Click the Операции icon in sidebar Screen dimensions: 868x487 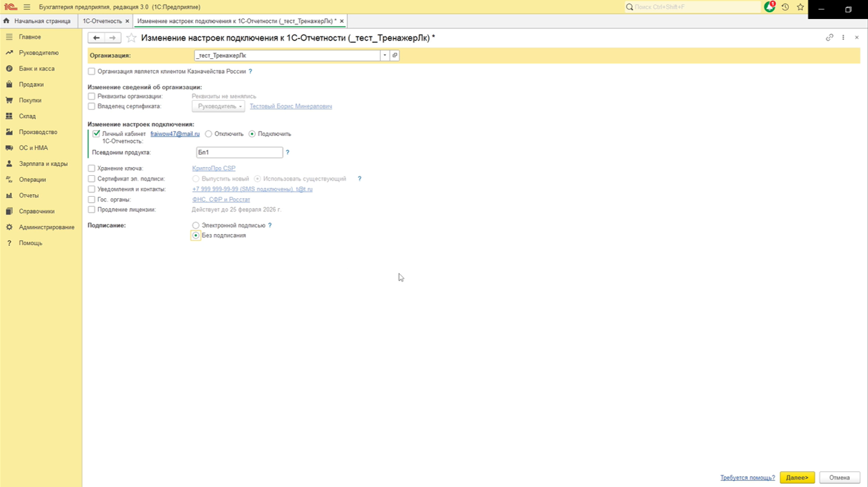tap(9, 179)
